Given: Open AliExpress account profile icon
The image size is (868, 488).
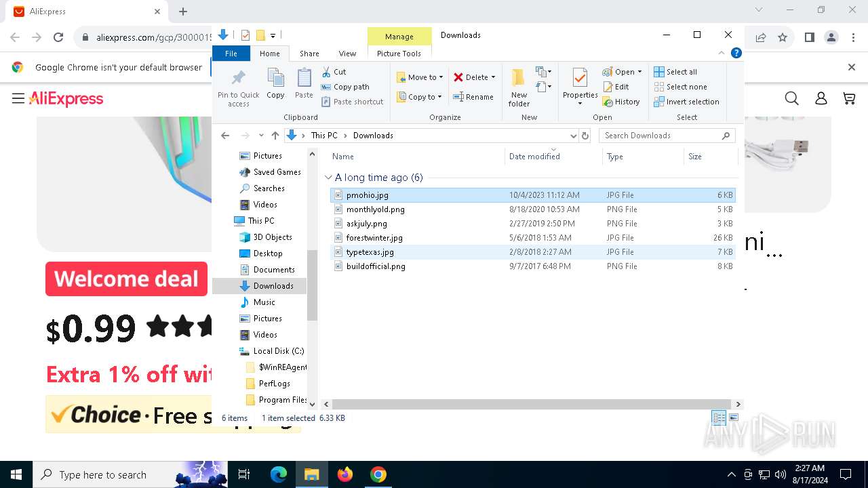Looking at the screenshot, I should point(821,99).
